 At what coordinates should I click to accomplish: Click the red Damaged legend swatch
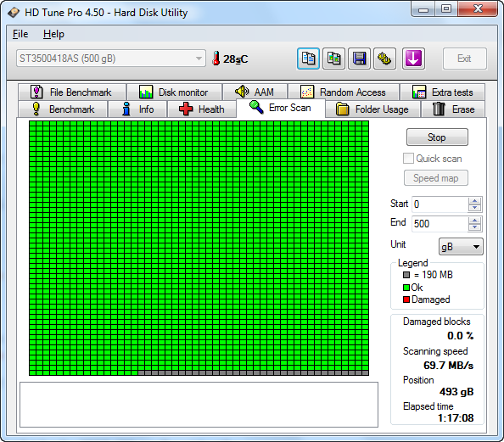406,299
